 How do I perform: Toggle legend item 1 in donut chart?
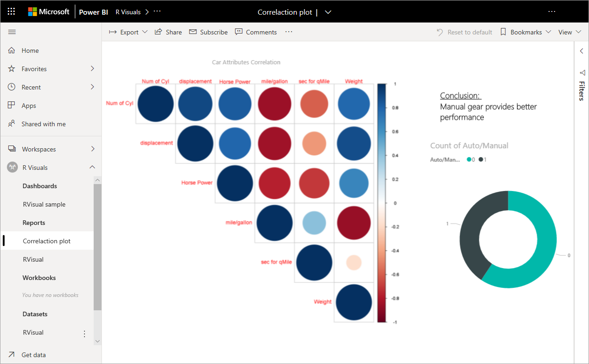[482, 159]
